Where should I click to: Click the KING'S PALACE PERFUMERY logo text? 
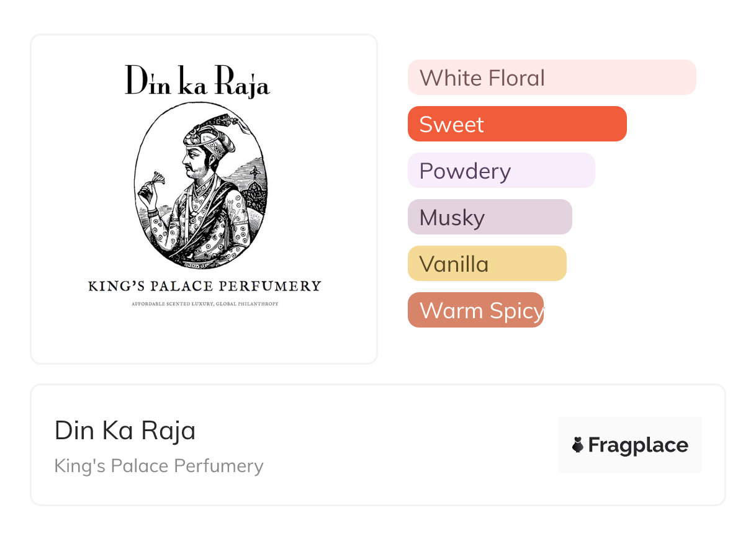tap(204, 286)
